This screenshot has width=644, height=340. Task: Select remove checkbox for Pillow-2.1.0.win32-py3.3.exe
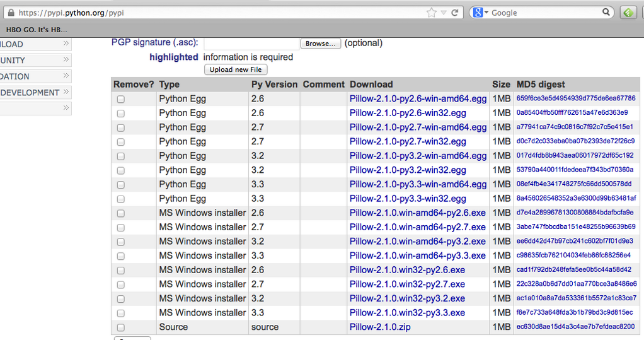[121, 313]
